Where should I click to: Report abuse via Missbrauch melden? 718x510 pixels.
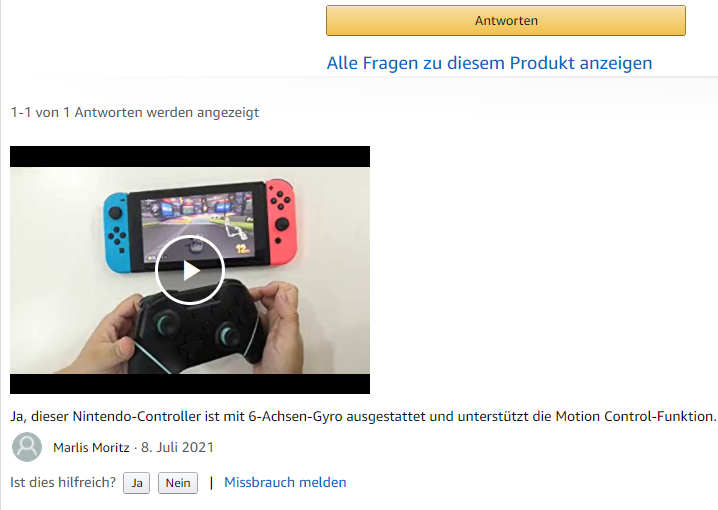[x=285, y=483]
